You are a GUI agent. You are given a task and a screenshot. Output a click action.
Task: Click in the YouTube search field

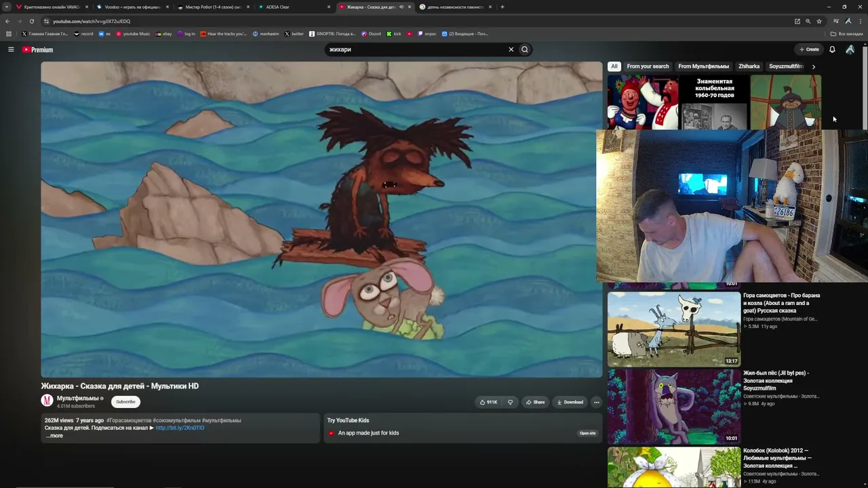[416, 49]
